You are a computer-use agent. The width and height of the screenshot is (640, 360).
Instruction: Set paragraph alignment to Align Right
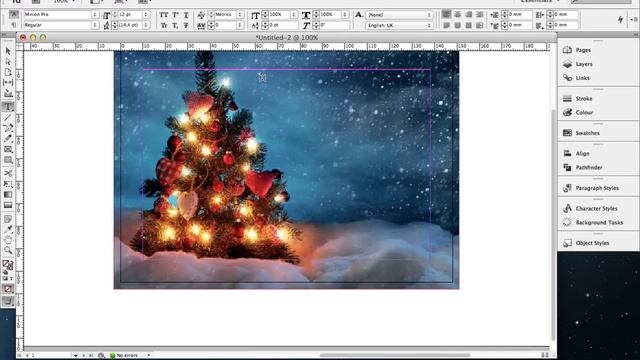point(469,14)
